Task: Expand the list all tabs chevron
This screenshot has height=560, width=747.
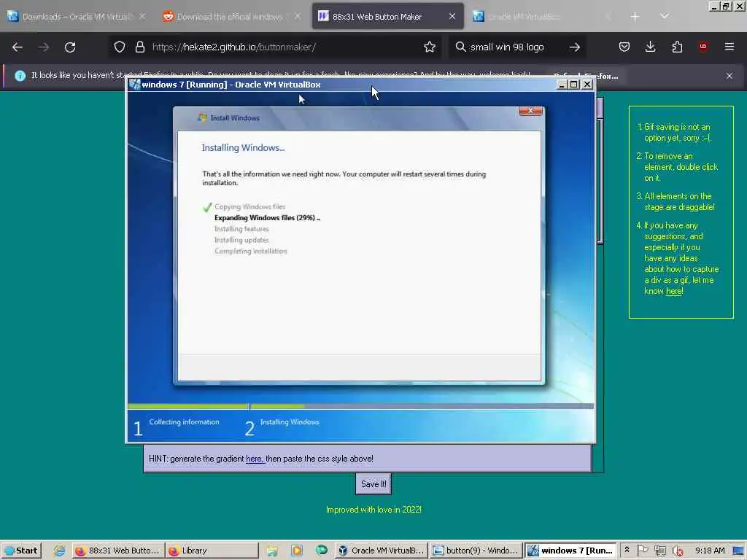Action: [665, 16]
